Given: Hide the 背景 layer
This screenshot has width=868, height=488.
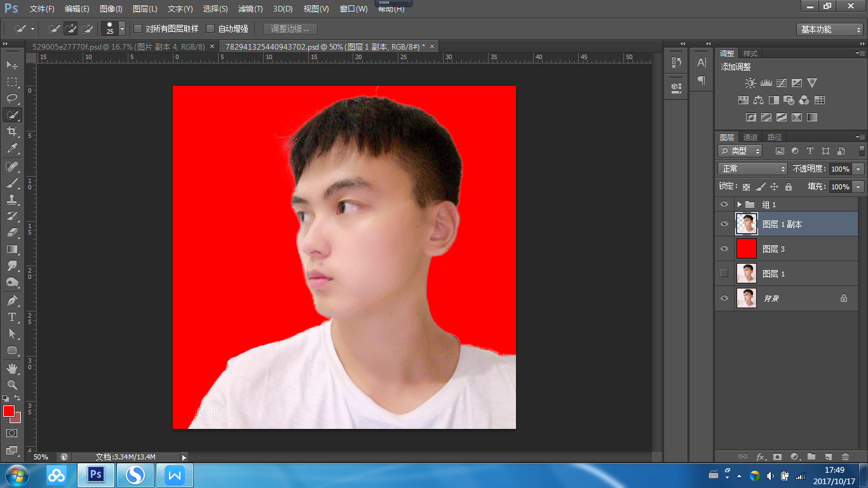Looking at the screenshot, I should click(724, 299).
